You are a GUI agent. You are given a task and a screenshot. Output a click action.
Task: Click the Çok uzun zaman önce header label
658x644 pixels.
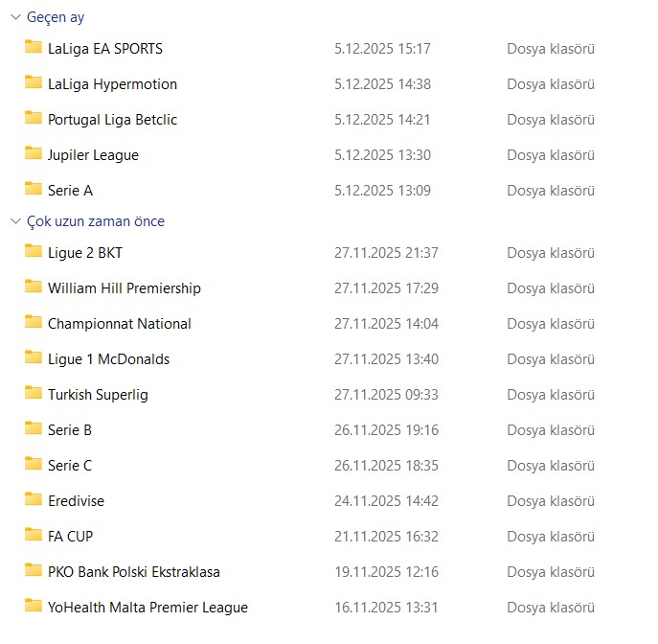coord(96,221)
